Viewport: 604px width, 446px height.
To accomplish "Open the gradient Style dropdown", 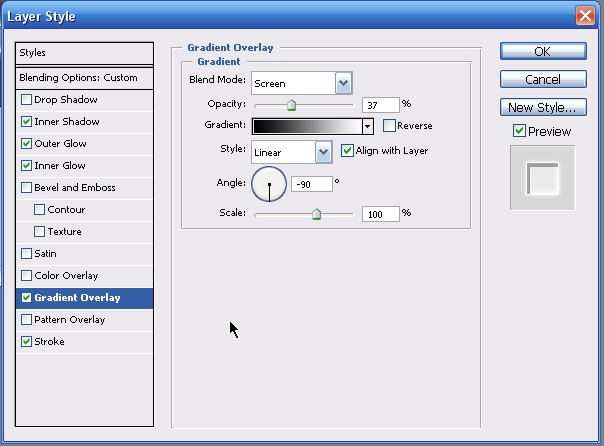I will [x=323, y=152].
